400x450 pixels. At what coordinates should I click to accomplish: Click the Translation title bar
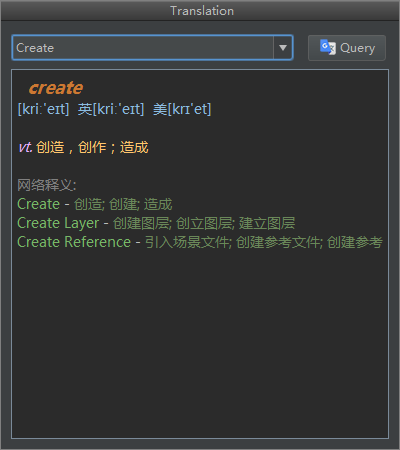[200, 11]
